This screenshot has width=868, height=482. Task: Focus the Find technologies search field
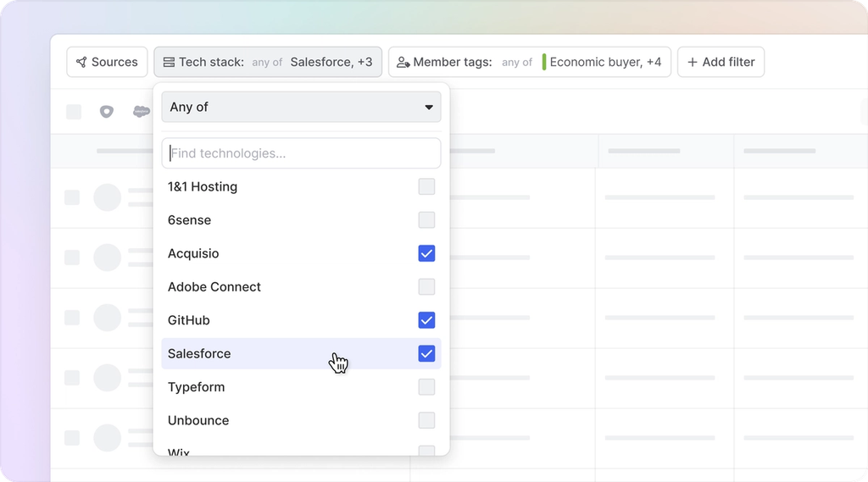click(301, 153)
